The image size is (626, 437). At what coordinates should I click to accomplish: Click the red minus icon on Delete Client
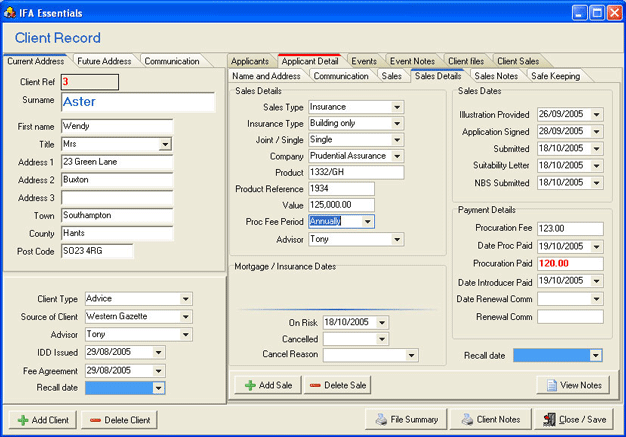pos(95,420)
